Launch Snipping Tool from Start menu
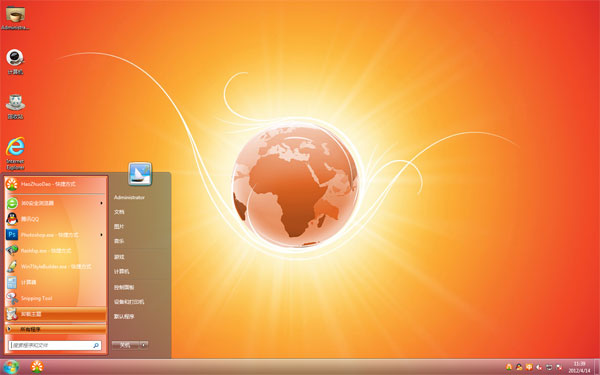 [x=55, y=298]
